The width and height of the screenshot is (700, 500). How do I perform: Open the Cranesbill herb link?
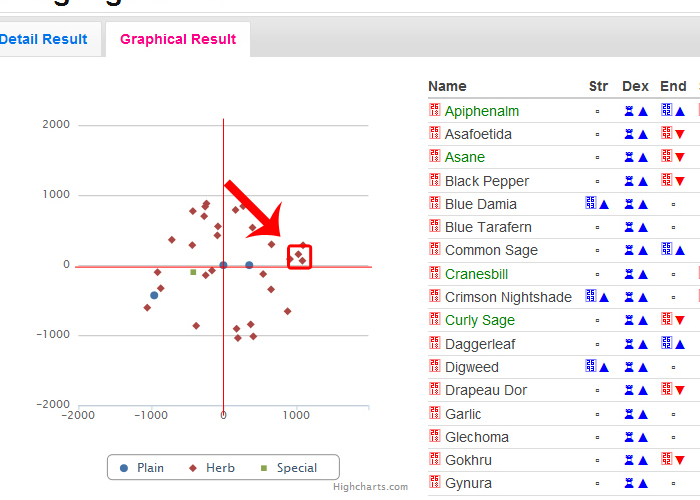pyautogui.click(x=479, y=273)
